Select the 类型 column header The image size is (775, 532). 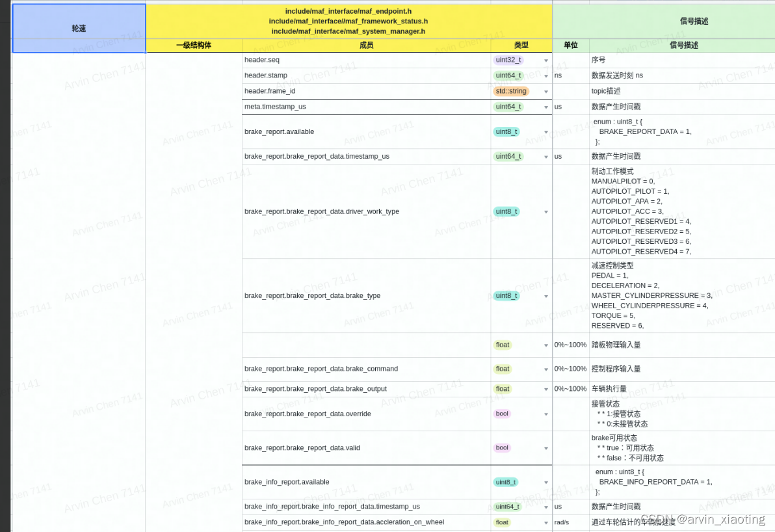(521, 45)
